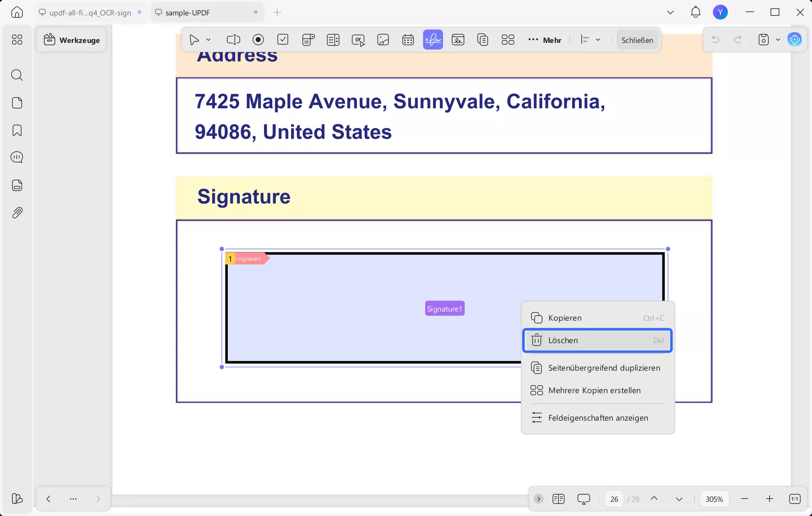Viewport: 812px width, 516px height.
Task: Select the radio button field tool
Action: [x=258, y=40]
